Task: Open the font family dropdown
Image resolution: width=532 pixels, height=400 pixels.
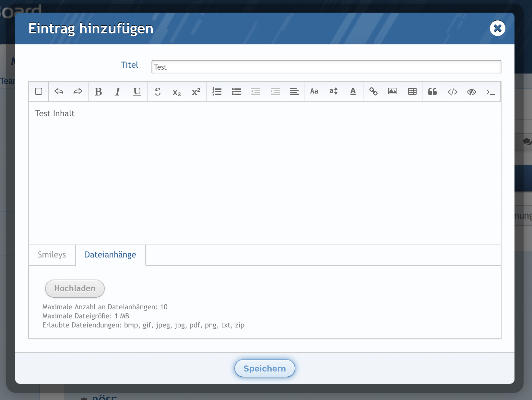Action: point(314,92)
